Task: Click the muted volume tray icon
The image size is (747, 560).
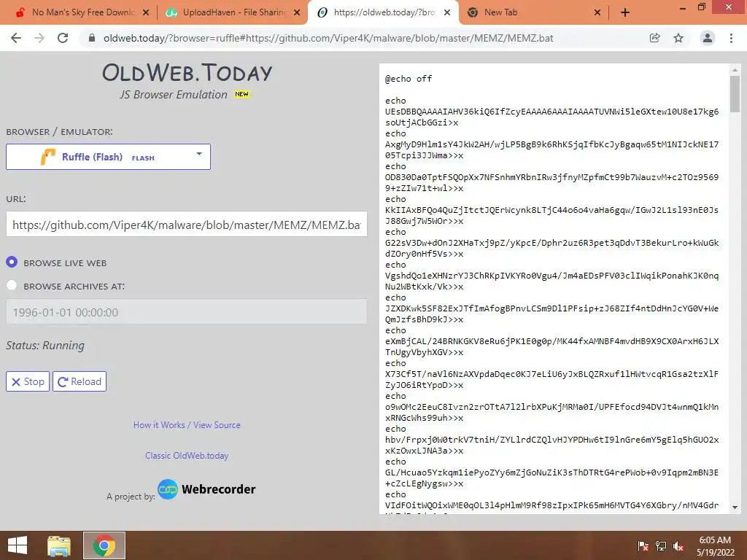Action: coord(678,546)
